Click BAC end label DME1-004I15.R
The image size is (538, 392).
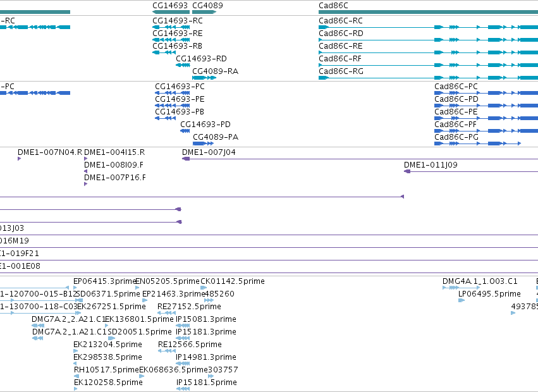pos(114,152)
